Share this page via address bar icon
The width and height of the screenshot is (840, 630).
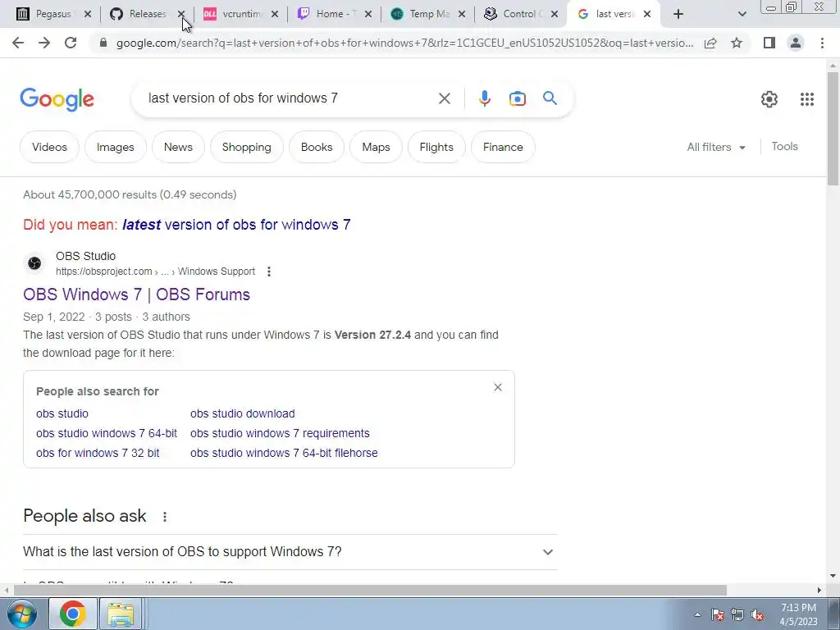click(x=710, y=43)
